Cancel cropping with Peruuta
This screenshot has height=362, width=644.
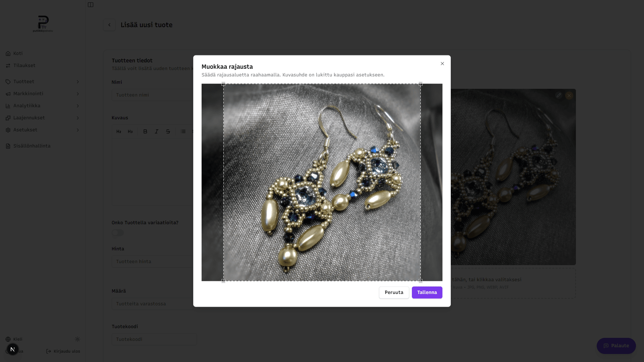point(394,293)
